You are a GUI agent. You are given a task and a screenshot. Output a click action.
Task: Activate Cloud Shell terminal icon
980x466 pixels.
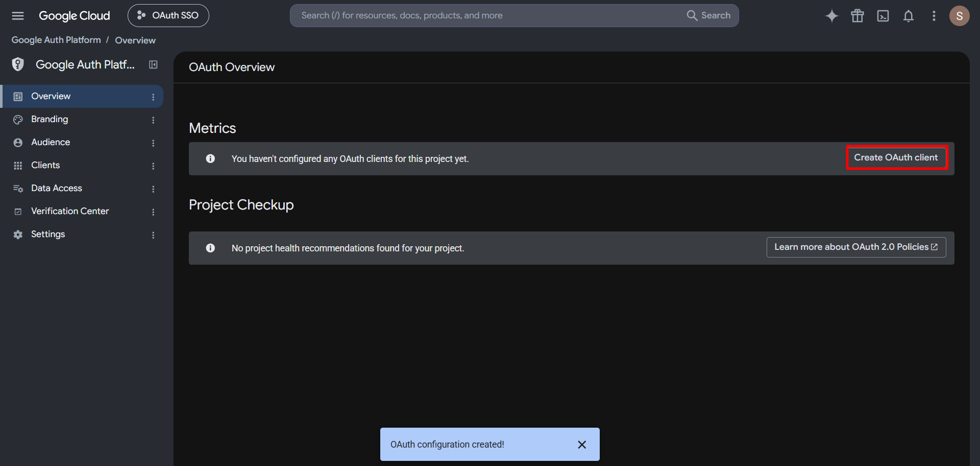click(883, 16)
